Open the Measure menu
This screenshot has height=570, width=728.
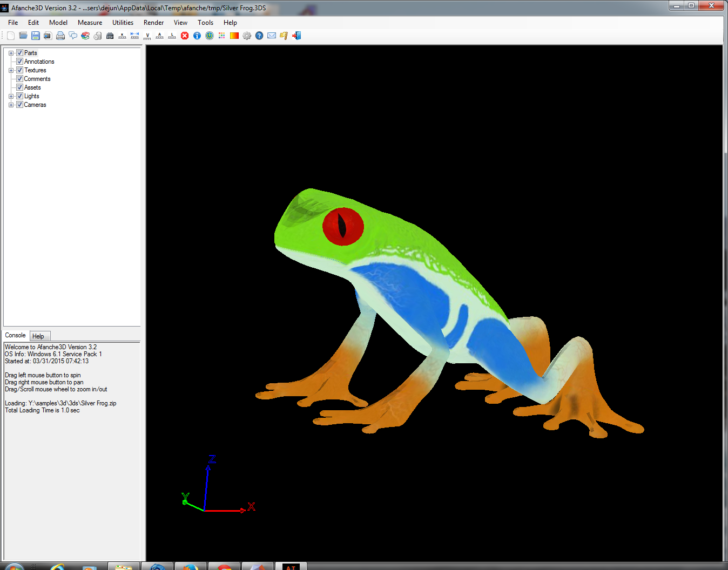(90, 23)
